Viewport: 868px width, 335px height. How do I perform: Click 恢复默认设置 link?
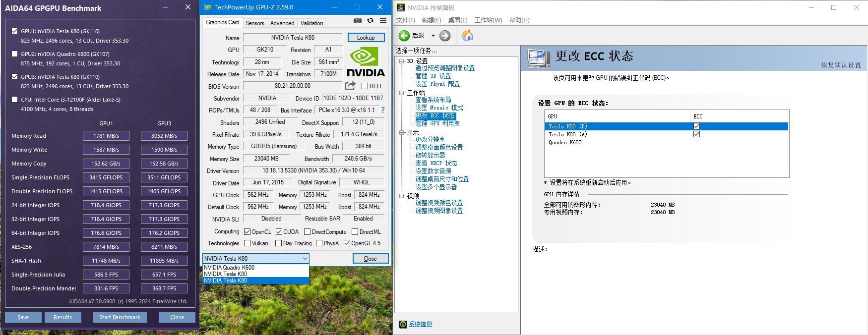(841, 65)
